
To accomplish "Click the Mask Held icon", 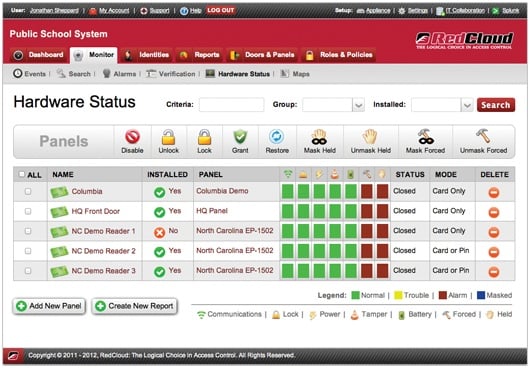I will pyautogui.click(x=319, y=137).
